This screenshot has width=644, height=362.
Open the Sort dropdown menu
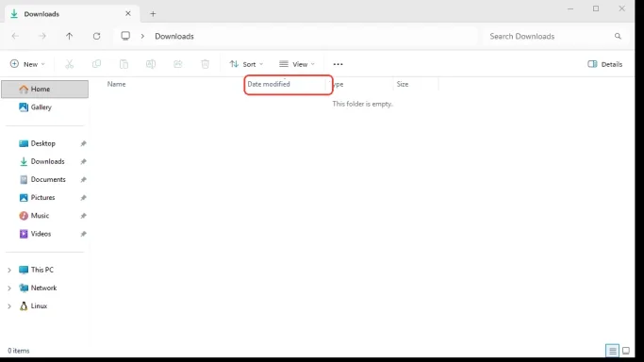pos(246,64)
